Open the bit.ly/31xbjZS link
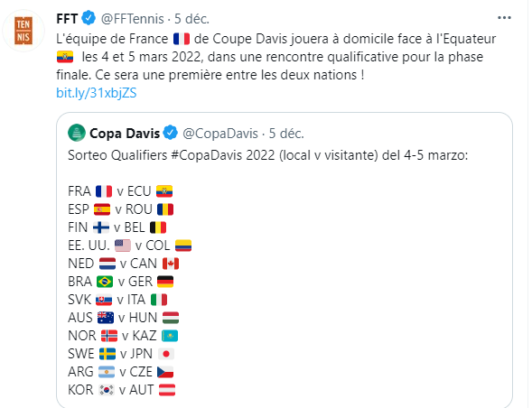The width and height of the screenshot is (532, 408). click(97, 93)
